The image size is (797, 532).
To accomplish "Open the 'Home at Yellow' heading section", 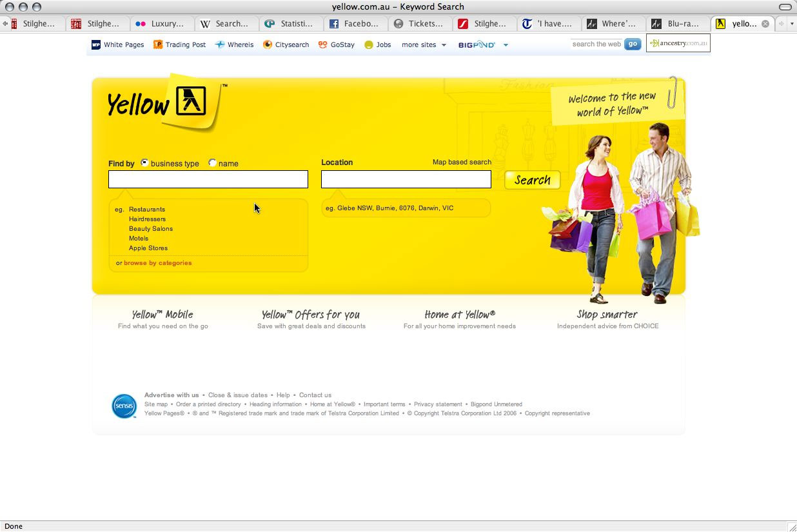I will 460,315.
